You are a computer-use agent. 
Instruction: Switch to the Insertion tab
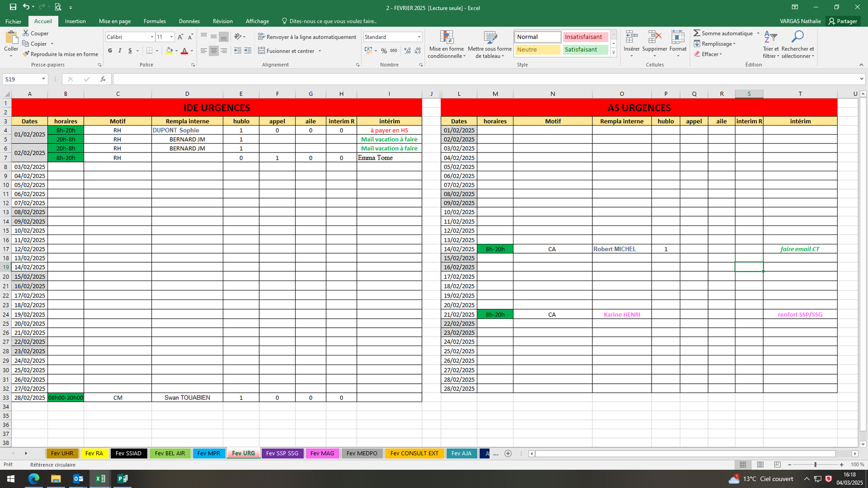pyautogui.click(x=75, y=21)
